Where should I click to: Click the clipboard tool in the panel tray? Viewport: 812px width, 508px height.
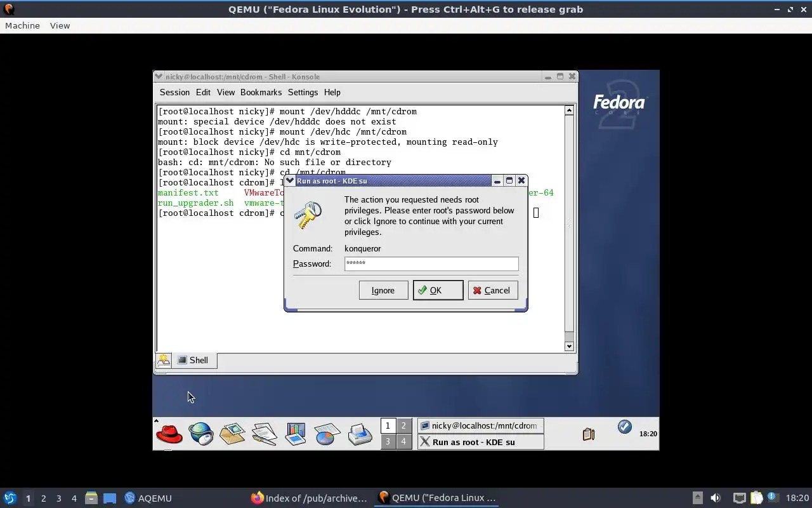[589, 434]
